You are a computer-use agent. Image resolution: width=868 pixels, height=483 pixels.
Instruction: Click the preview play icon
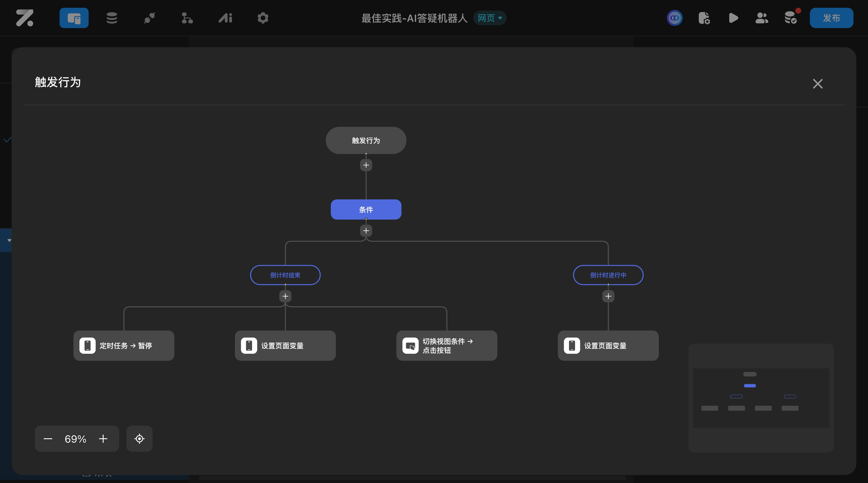(734, 18)
